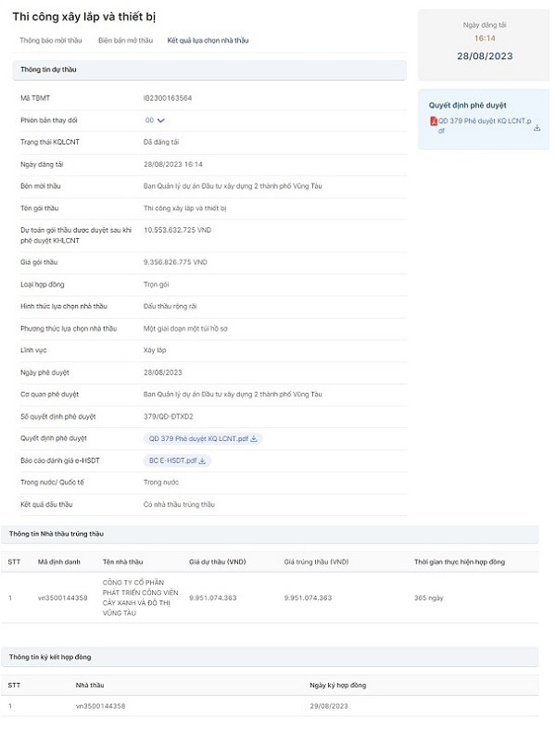
Task: Click vn3500144358 in contract signing table
Action: pyautogui.click(x=100, y=706)
